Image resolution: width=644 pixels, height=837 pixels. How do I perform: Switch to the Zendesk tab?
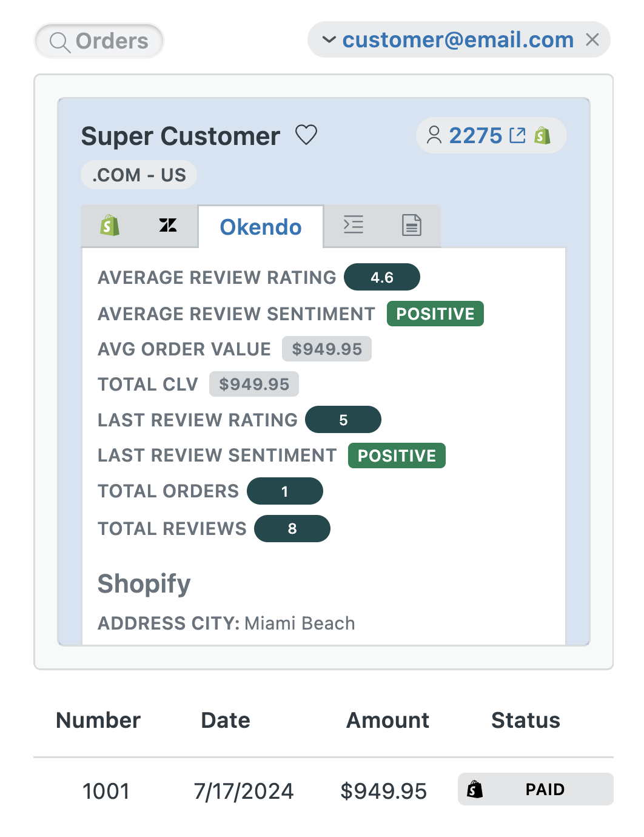(x=168, y=226)
